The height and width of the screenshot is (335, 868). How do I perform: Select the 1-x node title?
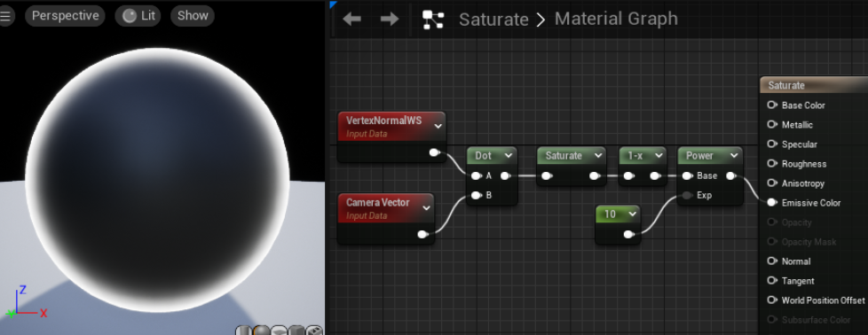635,156
